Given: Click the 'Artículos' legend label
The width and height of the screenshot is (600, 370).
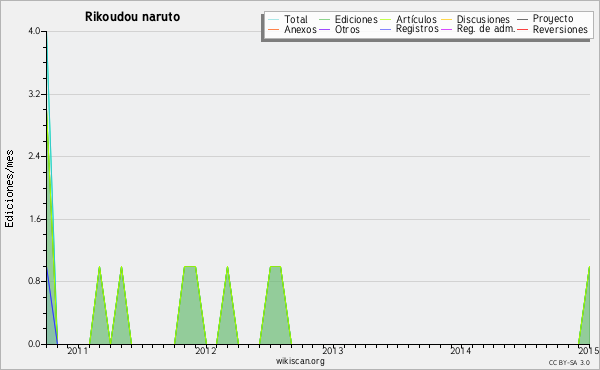Looking at the screenshot, I should click(x=416, y=19).
